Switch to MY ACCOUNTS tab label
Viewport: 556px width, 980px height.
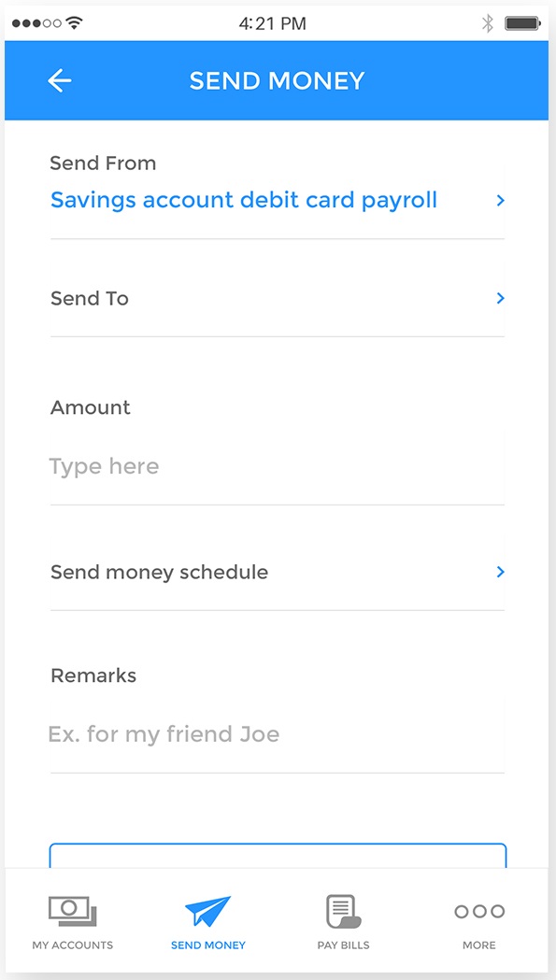pos(73,945)
